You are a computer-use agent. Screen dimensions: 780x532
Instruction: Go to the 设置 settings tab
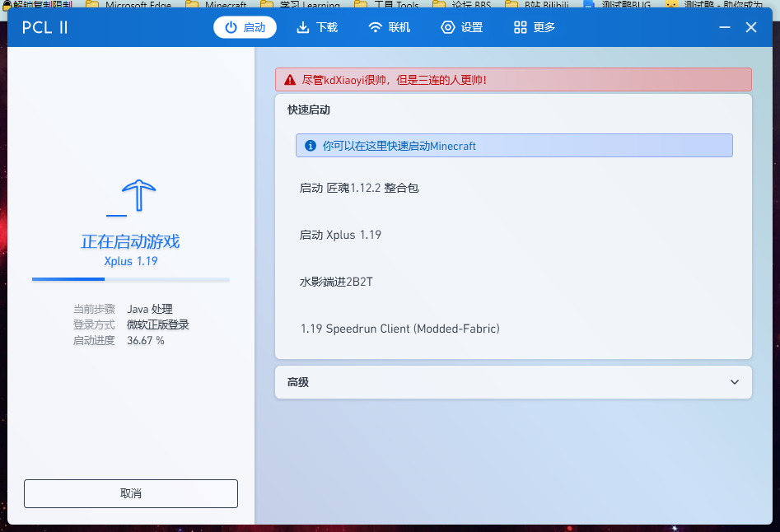coord(461,27)
